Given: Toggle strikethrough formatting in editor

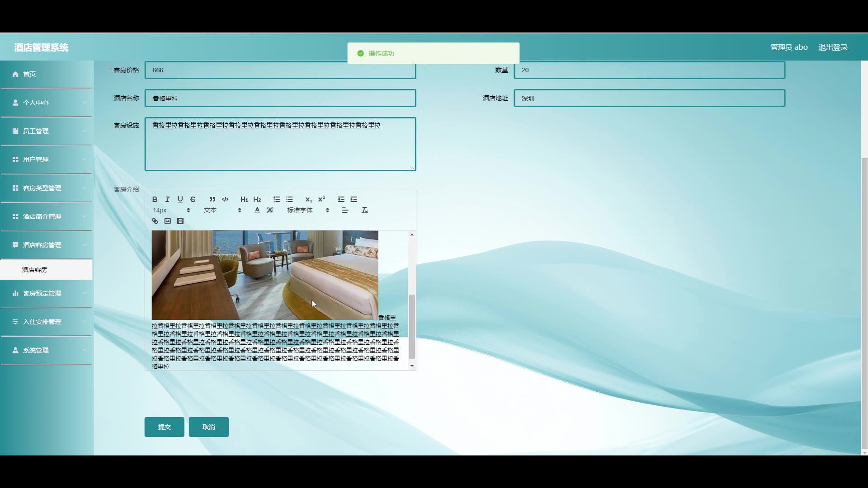Looking at the screenshot, I should [x=193, y=199].
